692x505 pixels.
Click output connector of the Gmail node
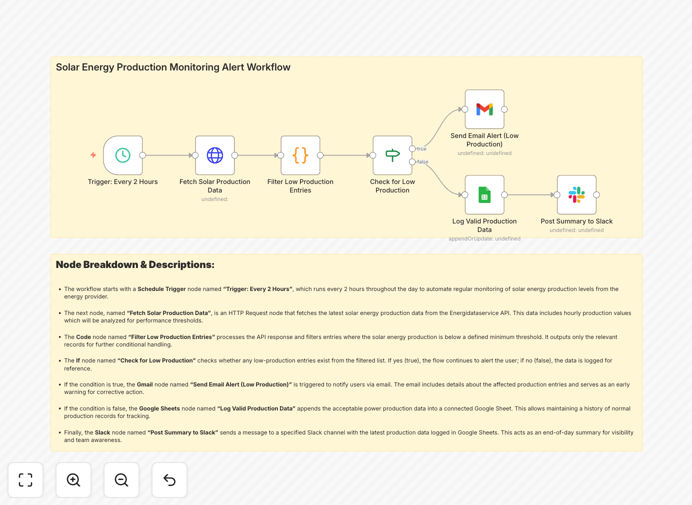pyautogui.click(x=504, y=109)
